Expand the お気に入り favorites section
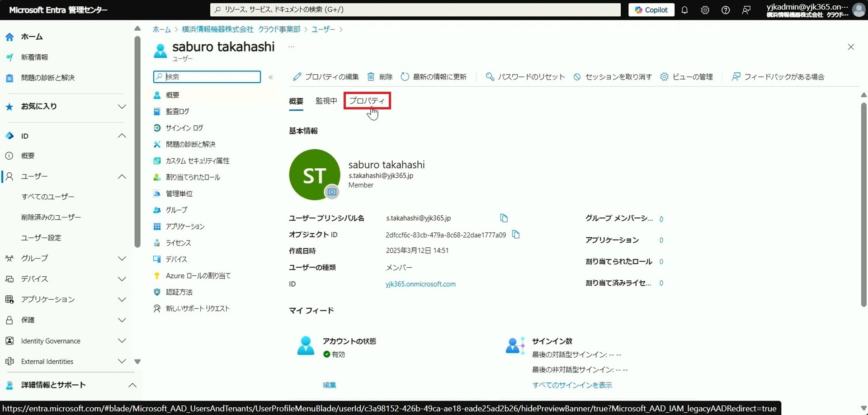This screenshot has height=415, width=868. (122, 107)
